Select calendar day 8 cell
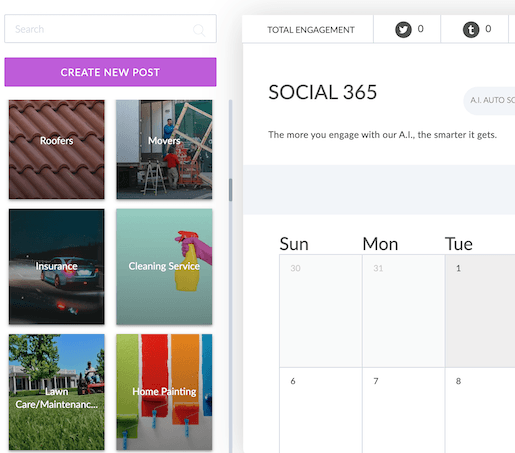The width and height of the screenshot is (515, 453). pyautogui.click(x=480, y=410)
